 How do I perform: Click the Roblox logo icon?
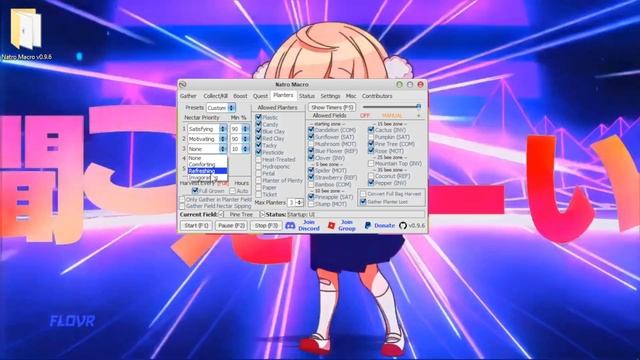(x=331, y=225)
